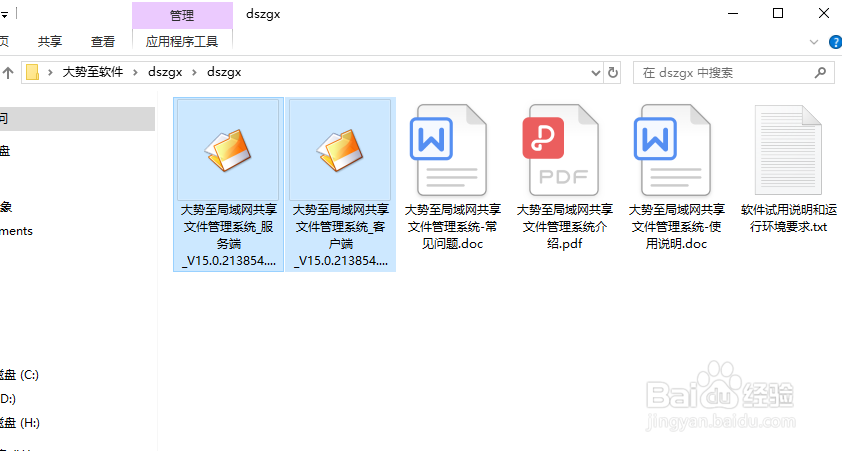Image resolution: width=842 pixels, height=451 pixels.
Task: Select the C: drive in sidebar
Action: click(x=19, y=375)
